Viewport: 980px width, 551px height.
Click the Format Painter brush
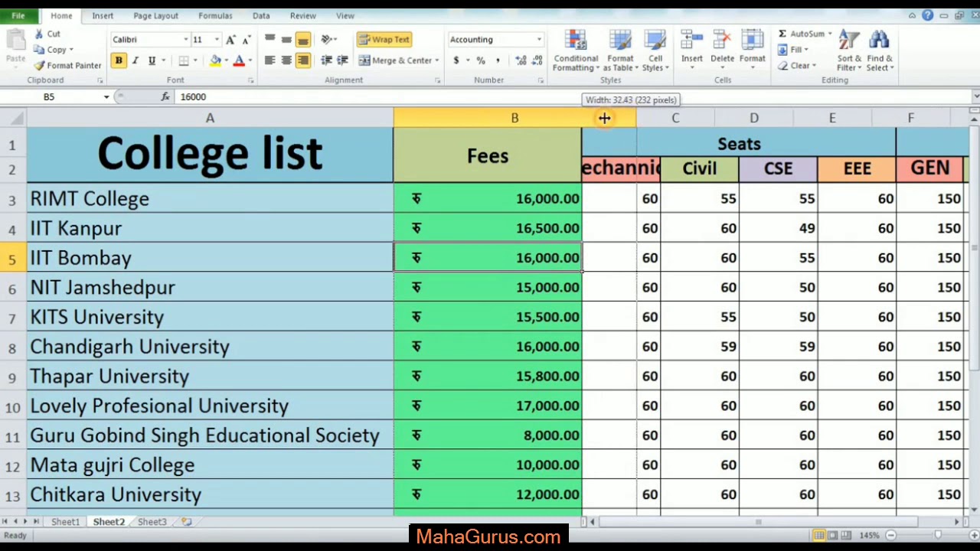[39, 66]
